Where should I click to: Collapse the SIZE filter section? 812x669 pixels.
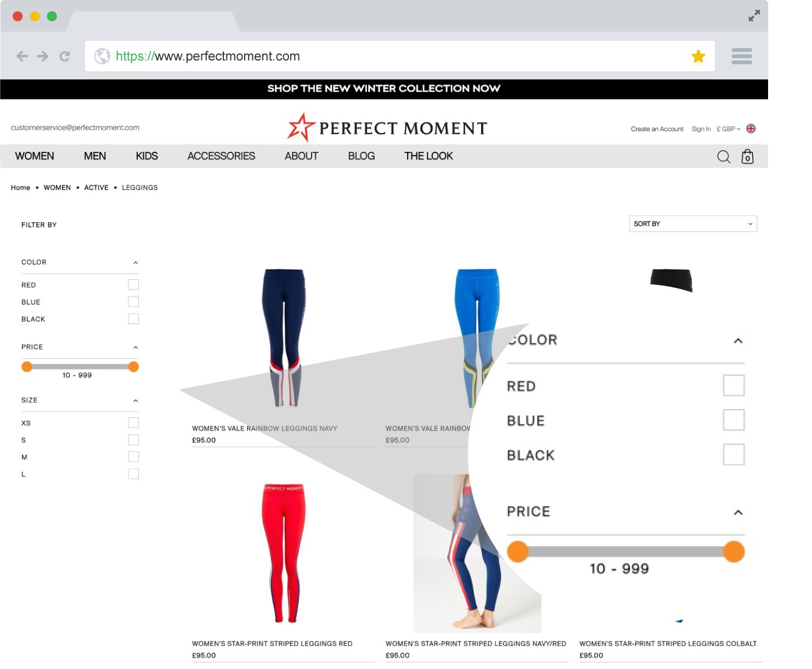coord(136,401)
